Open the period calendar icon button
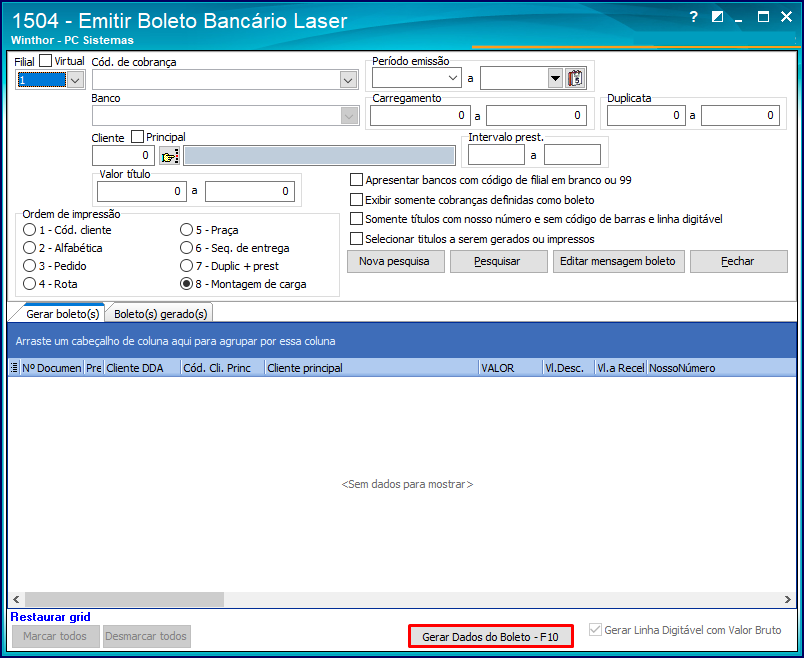804x658 pixels. point(575,78)
